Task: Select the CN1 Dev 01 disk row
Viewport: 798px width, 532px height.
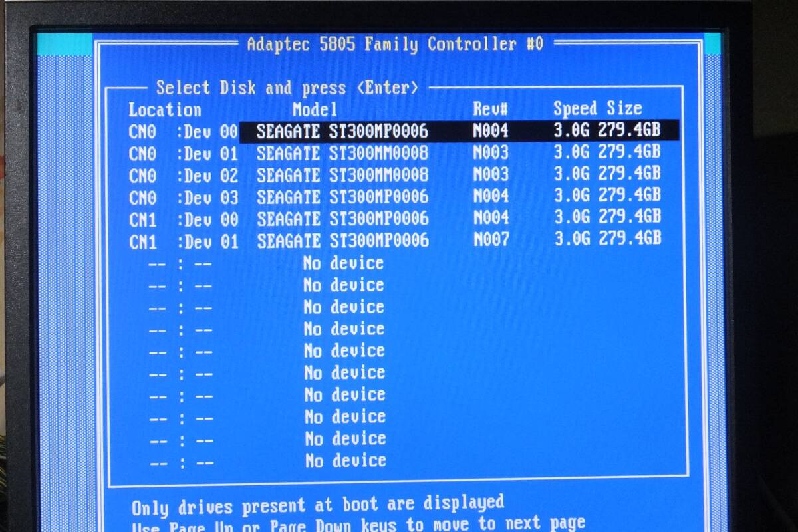Action: click(395, 240)
